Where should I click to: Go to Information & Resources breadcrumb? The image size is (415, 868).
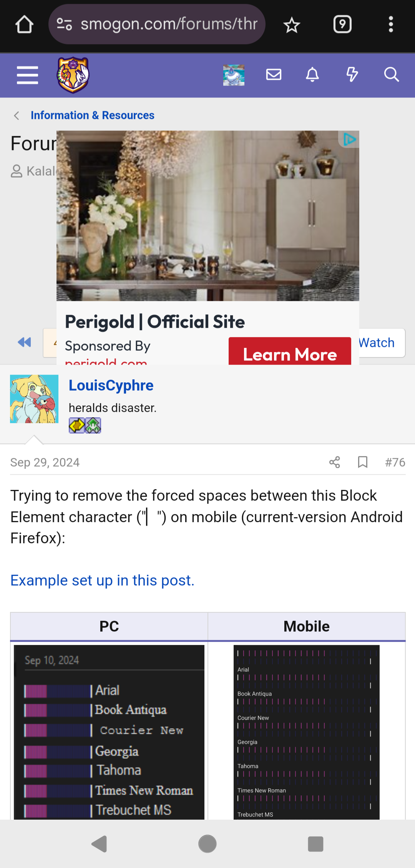coord(93,115)
